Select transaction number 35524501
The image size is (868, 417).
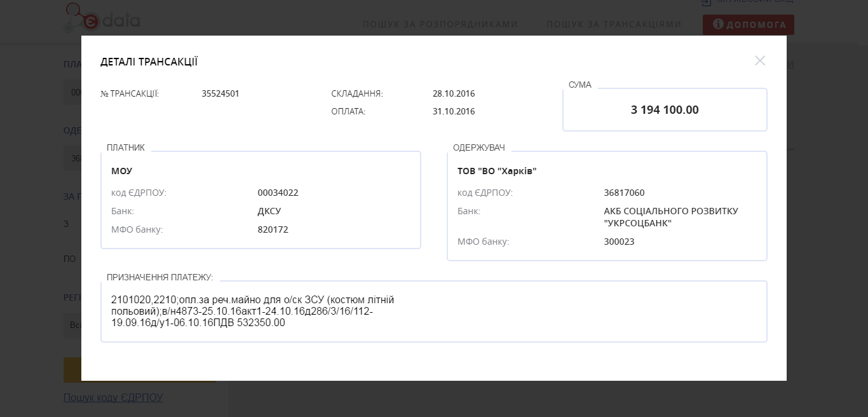220,94
